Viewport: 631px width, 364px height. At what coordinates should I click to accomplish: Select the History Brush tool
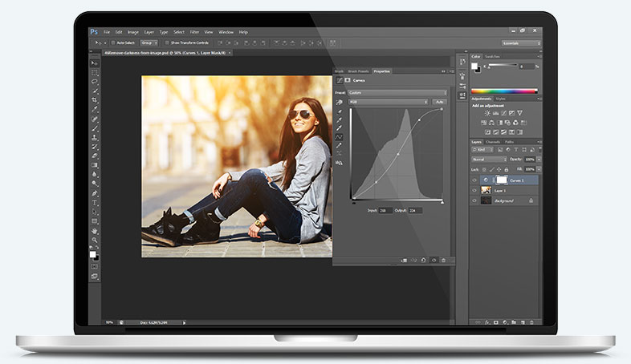coord(95,147)
